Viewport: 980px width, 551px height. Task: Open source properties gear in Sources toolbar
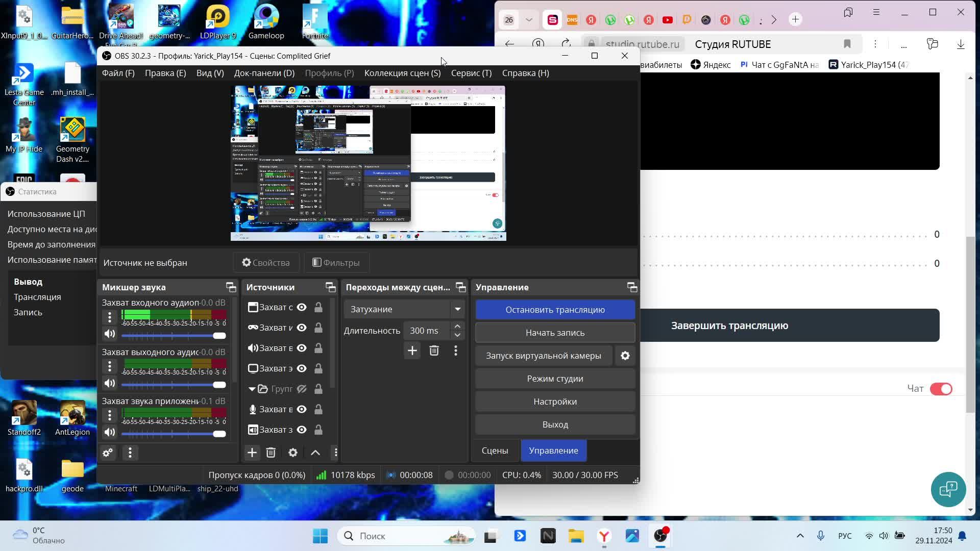292,453
